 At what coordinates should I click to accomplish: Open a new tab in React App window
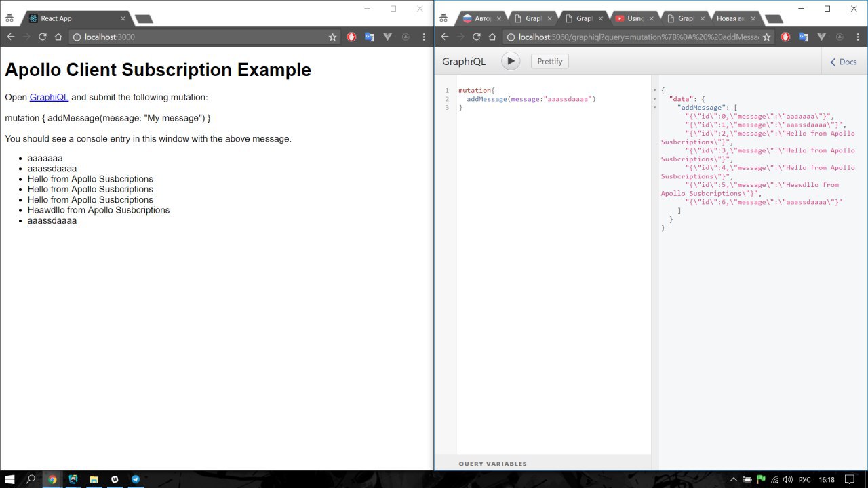[x=144, y=19]
